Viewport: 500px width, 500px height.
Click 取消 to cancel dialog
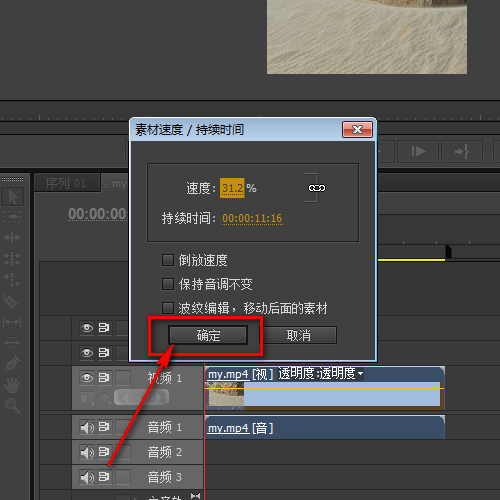[x=299, y=335]
